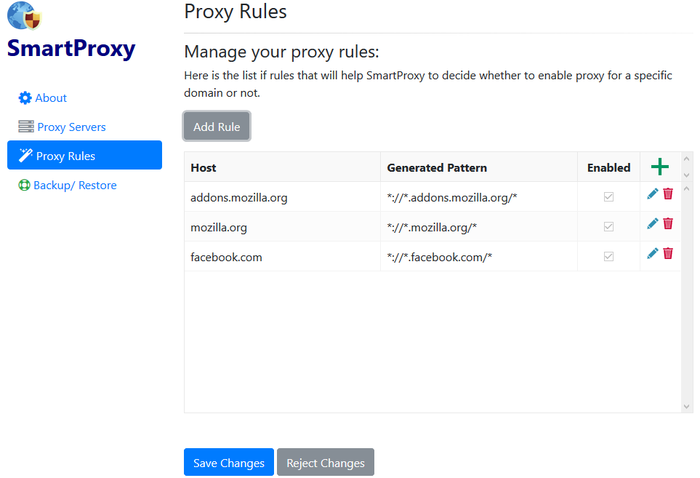Toggle Enabled checkbox for addons.mozilla.org
700x478 pixels.
point(608,198)
